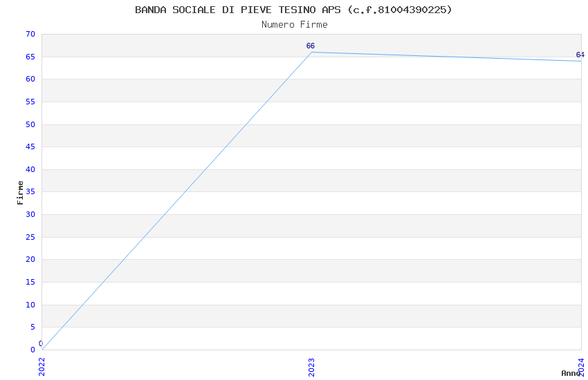The image size is (588, 380).
Task: Click the subtitle Numero Firme
Action: pos(295,25)
